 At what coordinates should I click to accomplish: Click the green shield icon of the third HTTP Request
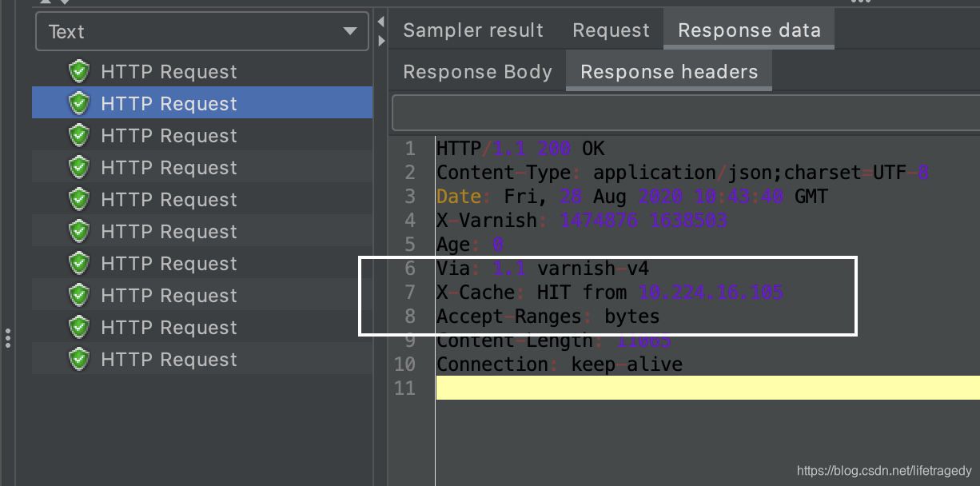[x=78, y=136]
